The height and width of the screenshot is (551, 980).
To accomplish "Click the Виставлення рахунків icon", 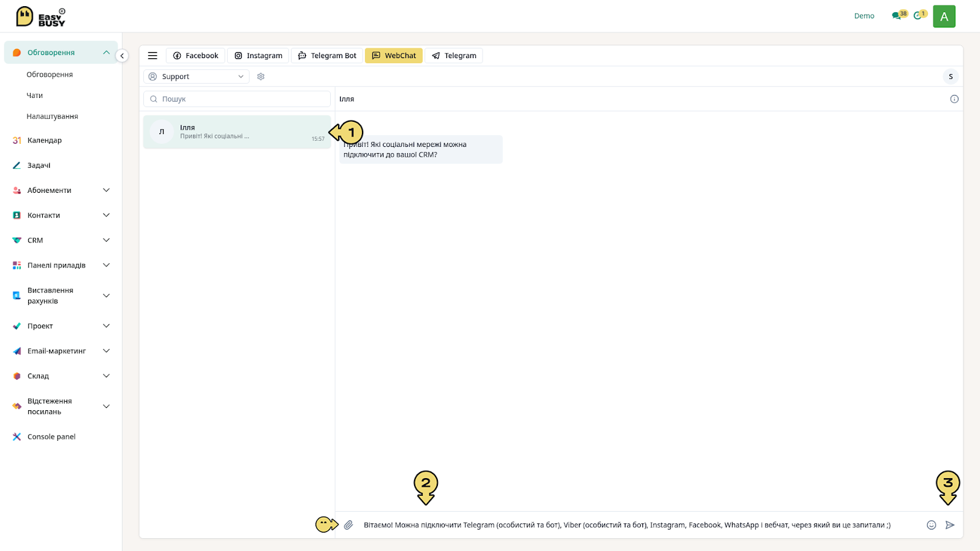I will pos(17,296).
